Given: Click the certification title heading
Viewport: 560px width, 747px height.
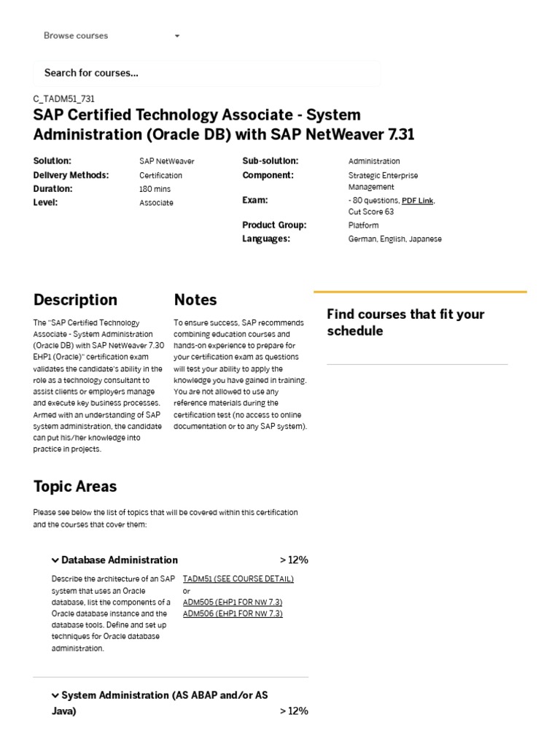Looking at the screenshot, I should coord(223,124).
